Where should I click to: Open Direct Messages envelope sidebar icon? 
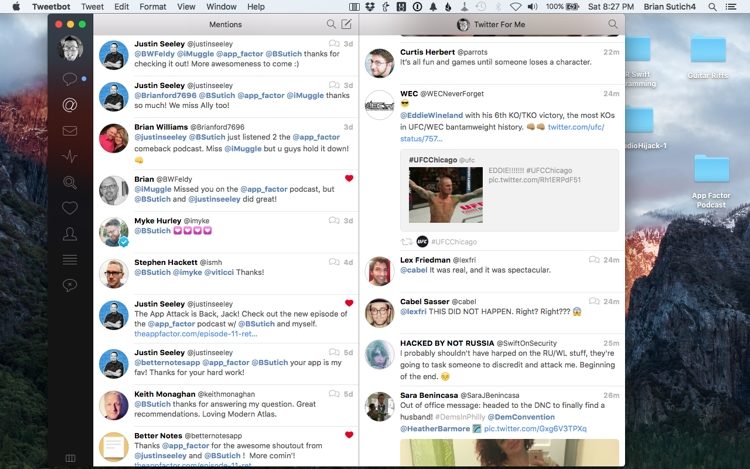point(69,131)
